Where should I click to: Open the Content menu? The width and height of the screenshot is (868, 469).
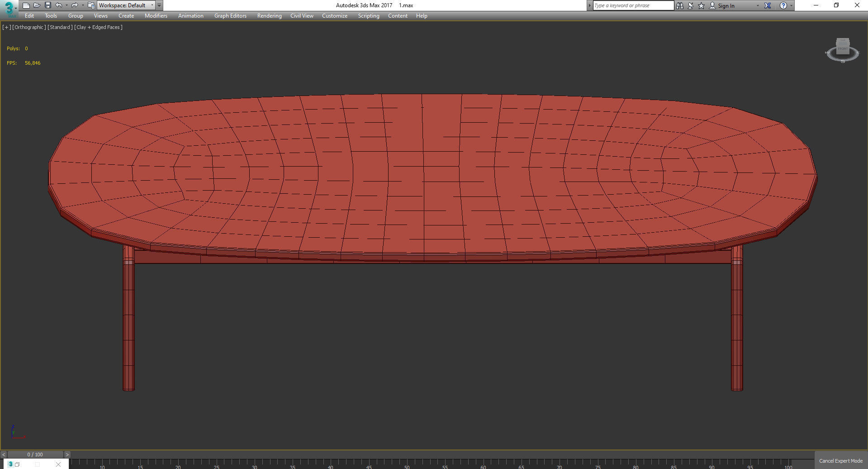(x=398, y=16)
